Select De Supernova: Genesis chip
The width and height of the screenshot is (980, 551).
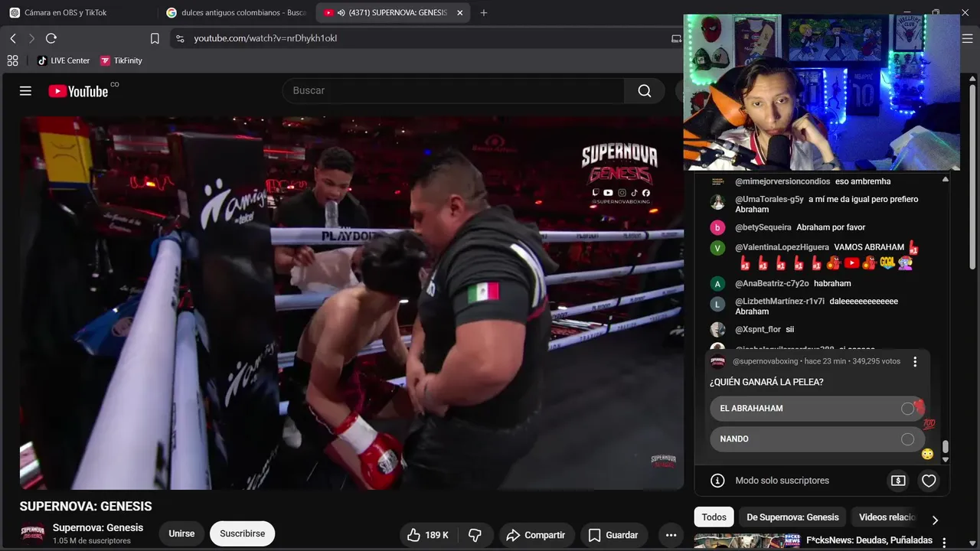792,517
